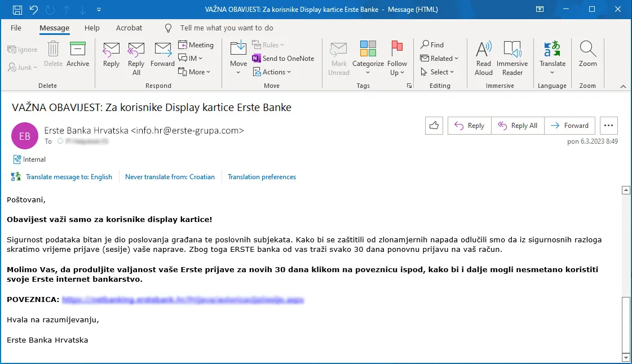Open the Junk dropdown
Screen dimensions: 632x364
point(23,67)
